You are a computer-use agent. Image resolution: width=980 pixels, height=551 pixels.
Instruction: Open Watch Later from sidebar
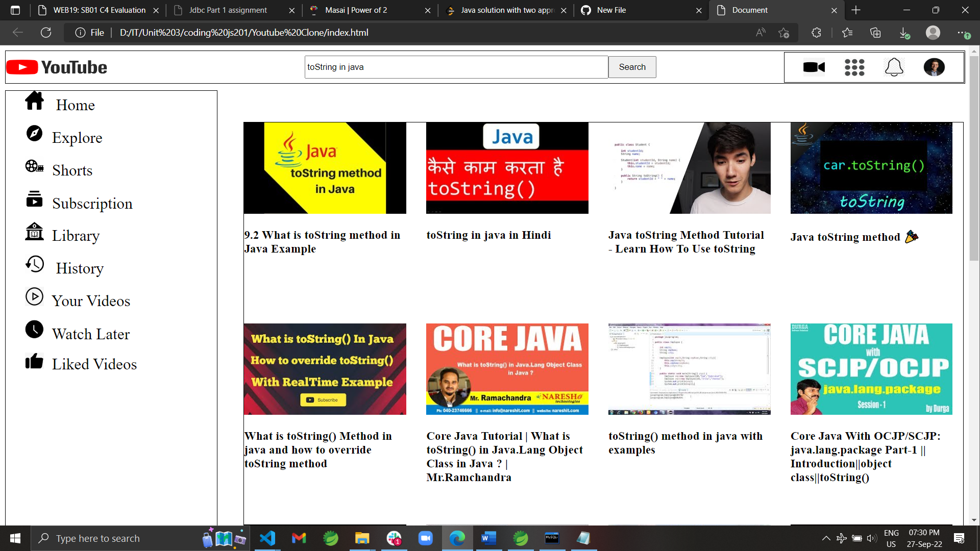coord(91,334)
